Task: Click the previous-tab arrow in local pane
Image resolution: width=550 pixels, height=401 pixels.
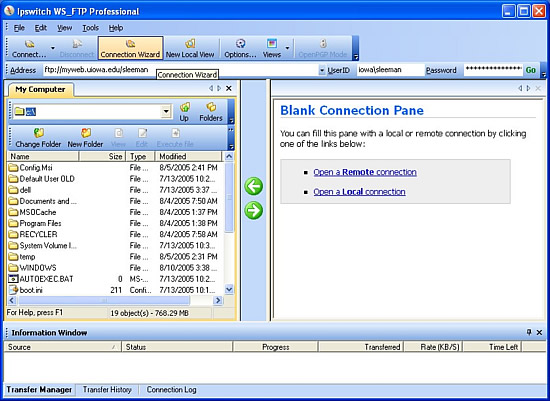Action: pyautogui.click(x=211, y=88)
